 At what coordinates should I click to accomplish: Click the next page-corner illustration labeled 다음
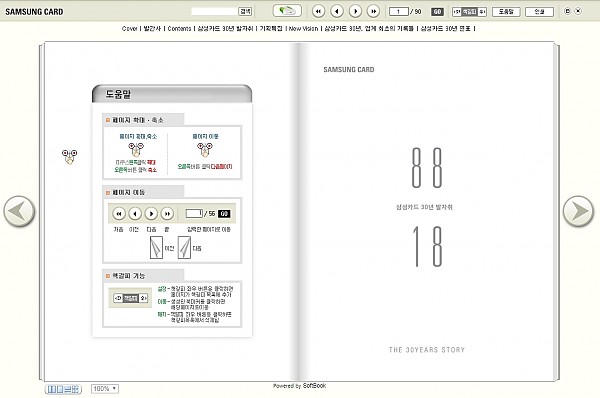[x=184, y=248]
